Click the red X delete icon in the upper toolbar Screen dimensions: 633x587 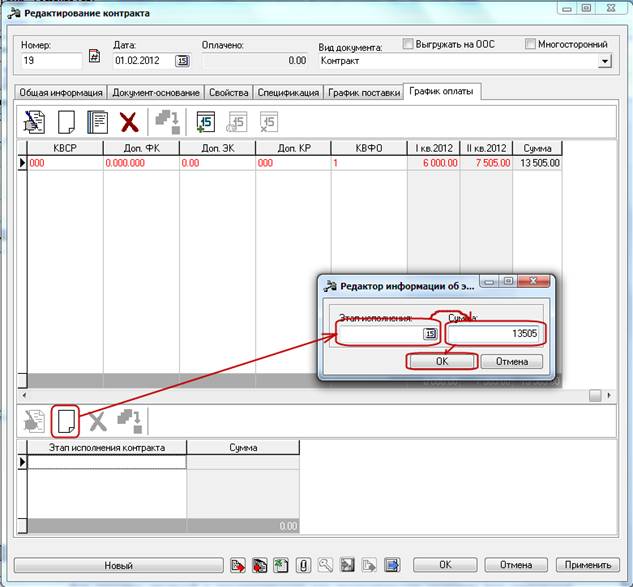click(128, 122)
